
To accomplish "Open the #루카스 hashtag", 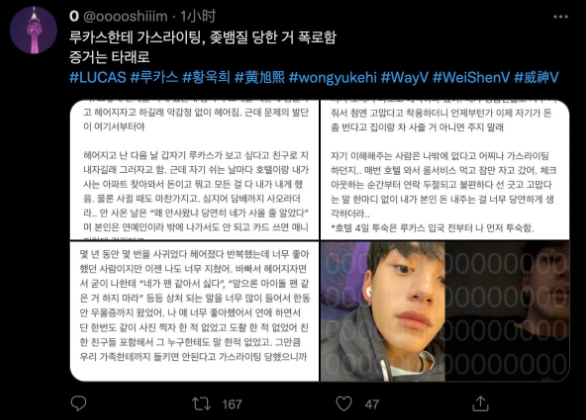I will pos(154,77).
